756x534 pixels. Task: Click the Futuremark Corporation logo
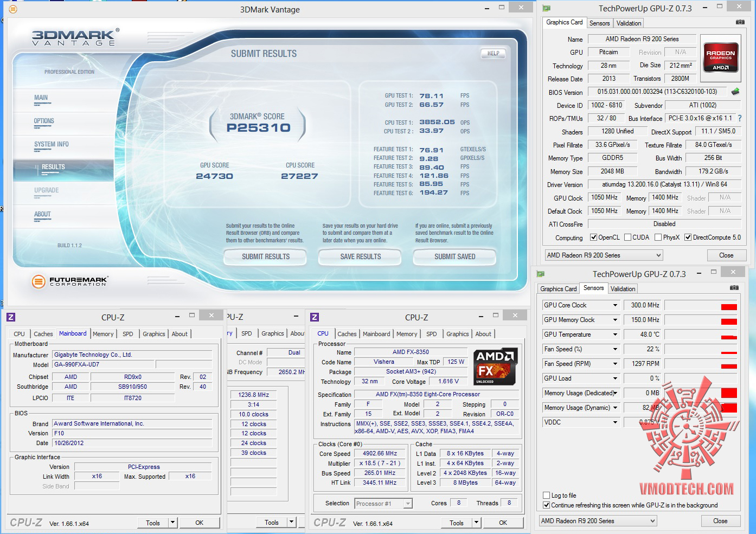[x=69, y=281]
